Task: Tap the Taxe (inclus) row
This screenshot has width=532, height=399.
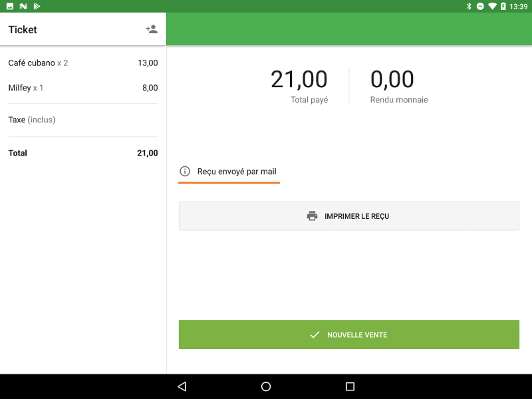Action: [83, 120]
